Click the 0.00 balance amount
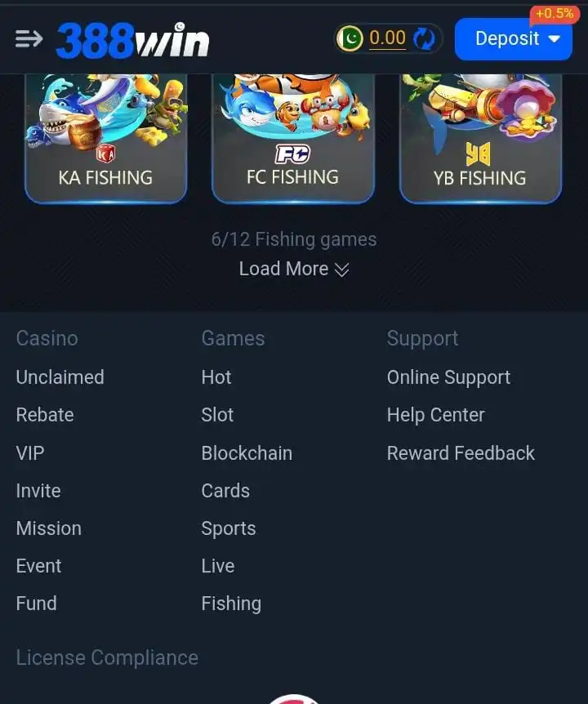 pos(387,38)
